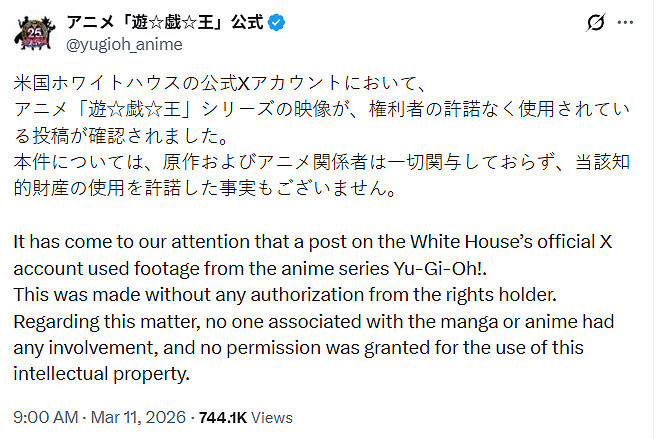This screenshot has width=665, height=439.
Task: Click the 9:00 AM post timestamp
Action: tap(45, 417)
